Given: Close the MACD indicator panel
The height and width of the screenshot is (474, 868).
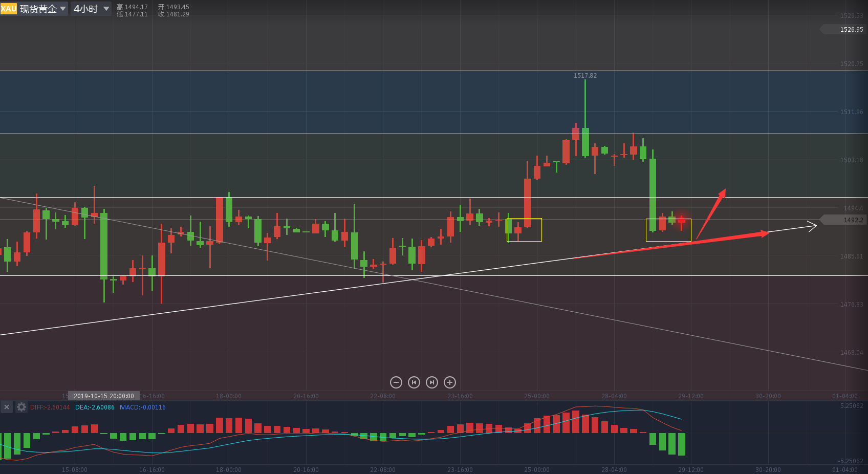Looking at the screenshot, I should click(x=7, y=407).
